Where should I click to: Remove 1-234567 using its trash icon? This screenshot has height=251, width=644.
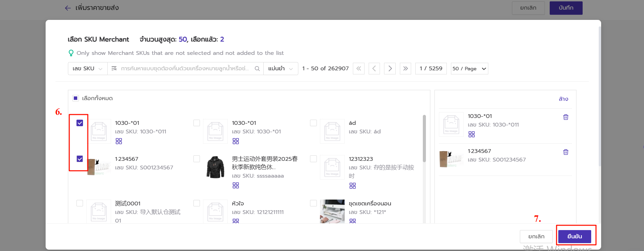pyautogui.click(x=566, y=152)
